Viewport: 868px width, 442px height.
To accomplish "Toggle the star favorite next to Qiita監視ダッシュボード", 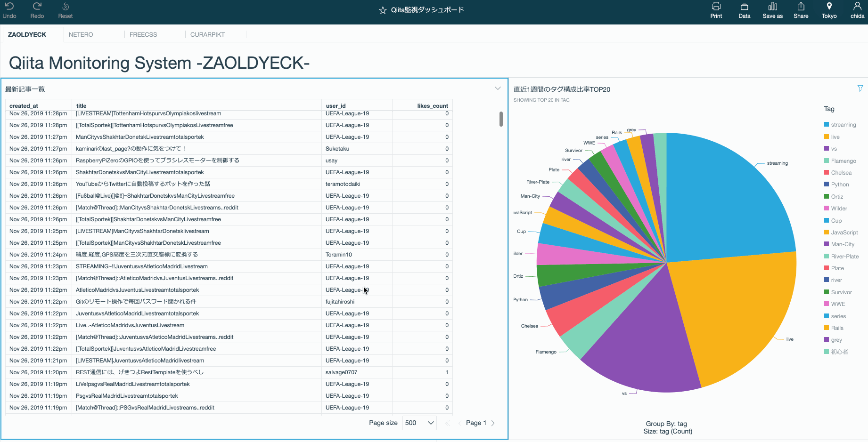I will pos(383,9).
